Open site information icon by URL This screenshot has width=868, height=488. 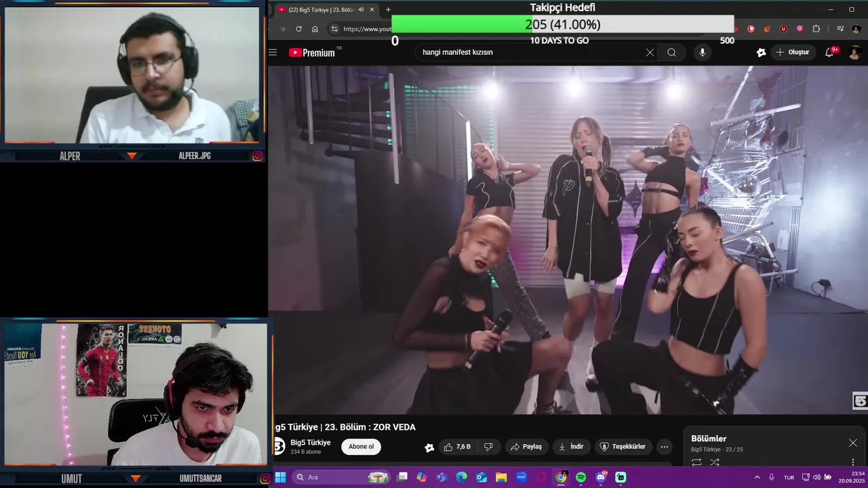pos(334,29)
